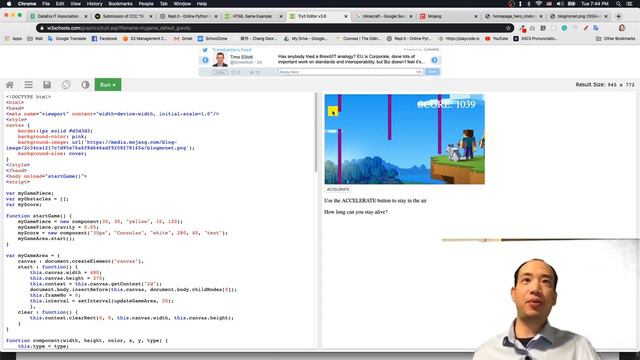Open the Trendsetters Feed link

click(x=231, y=50)
